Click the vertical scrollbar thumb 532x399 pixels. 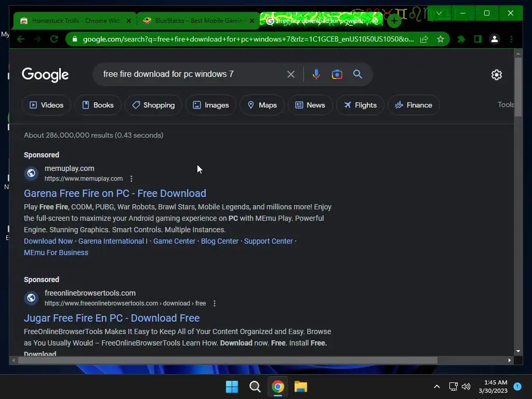[518, 87]
